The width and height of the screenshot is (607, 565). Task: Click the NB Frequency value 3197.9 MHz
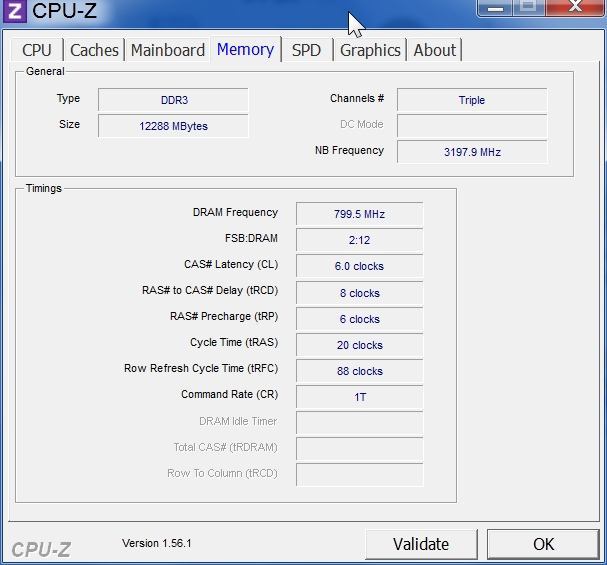point(472,152)
